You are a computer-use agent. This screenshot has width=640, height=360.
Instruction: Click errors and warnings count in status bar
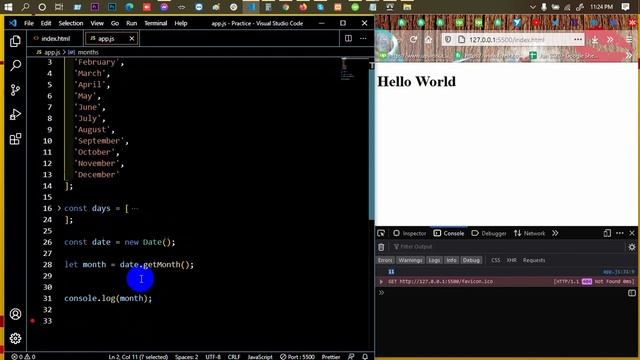click(23, 356)
